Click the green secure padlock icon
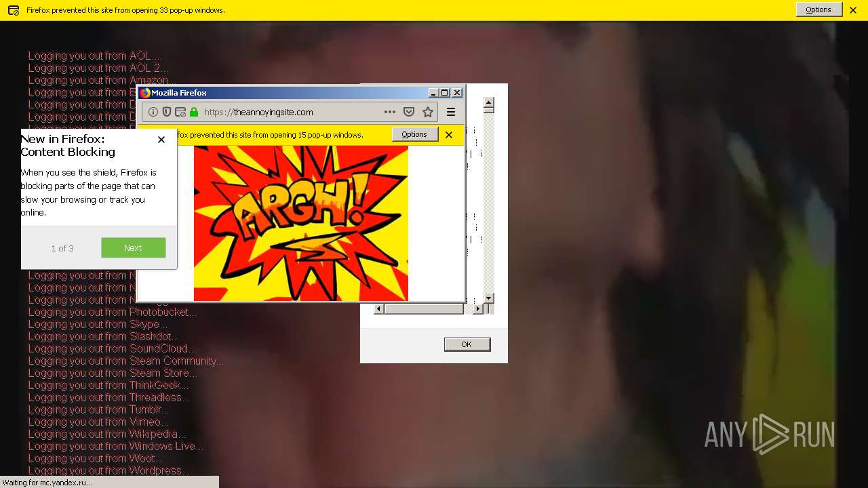868x488 pixels. (194, 112)
